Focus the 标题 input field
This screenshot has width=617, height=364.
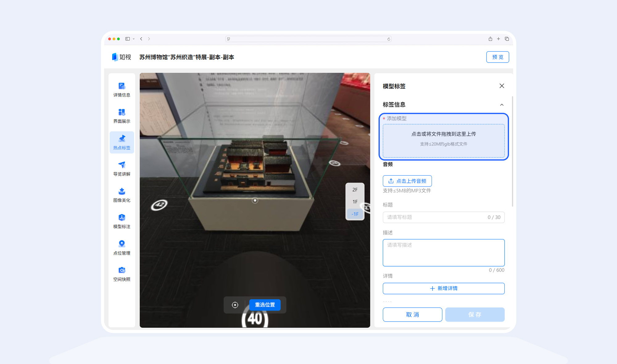coord(444,217)
